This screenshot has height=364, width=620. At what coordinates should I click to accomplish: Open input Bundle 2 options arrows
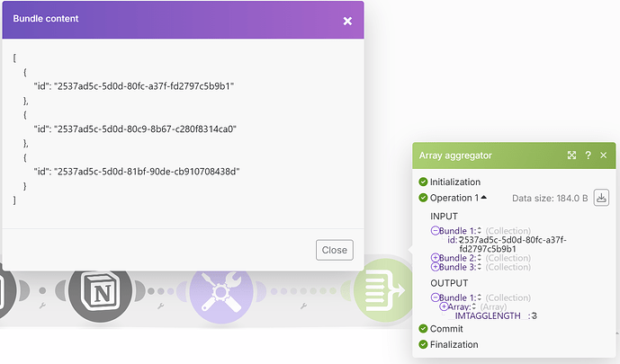[480, 258]
